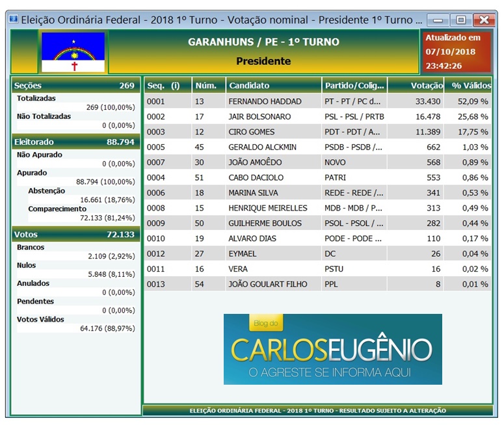Sort by the Núm. column header
504x425 pixels.
(209, 85)
